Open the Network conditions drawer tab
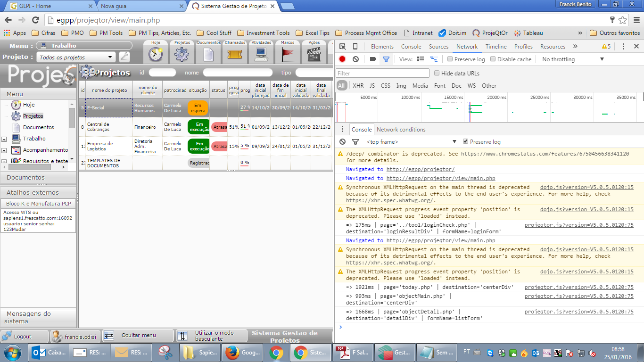Image resolution: width=644 pixels, height=362 pixels. point(401,130)
